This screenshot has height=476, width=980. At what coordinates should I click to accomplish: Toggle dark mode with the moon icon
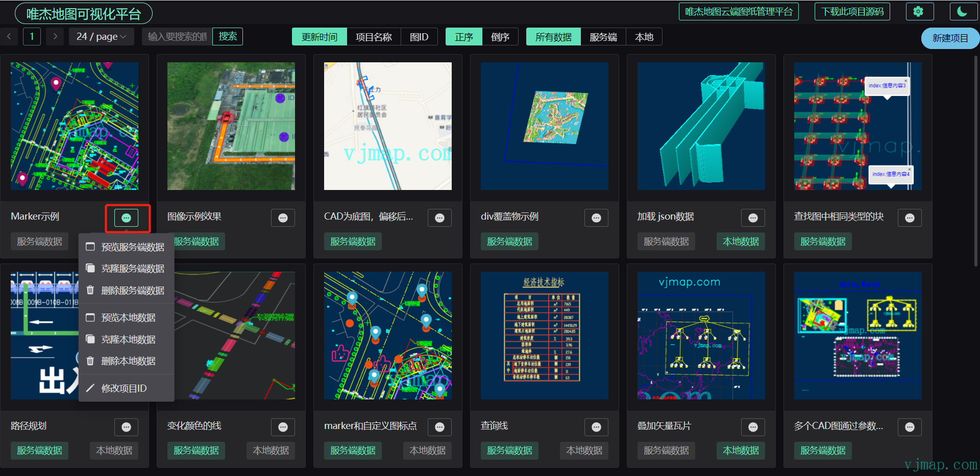coord(963,11)
